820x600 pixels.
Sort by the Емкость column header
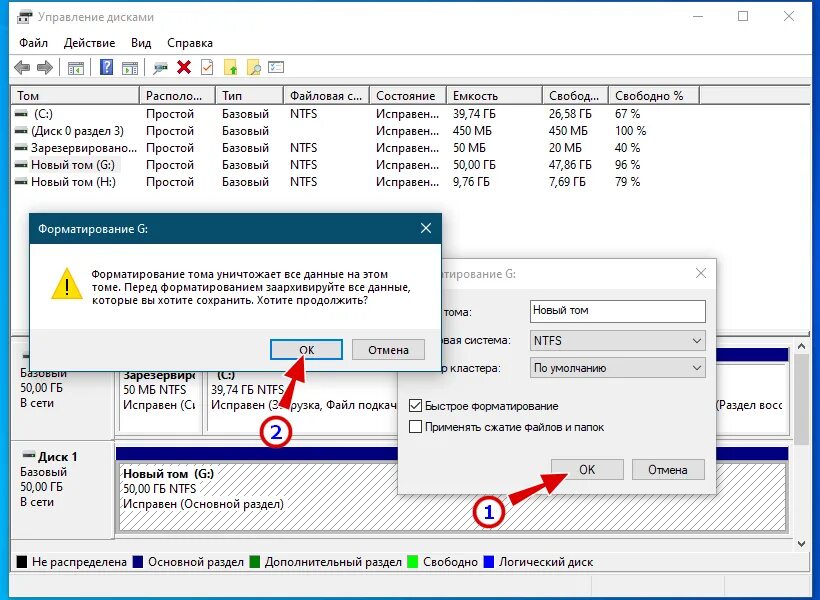(494, 96)
